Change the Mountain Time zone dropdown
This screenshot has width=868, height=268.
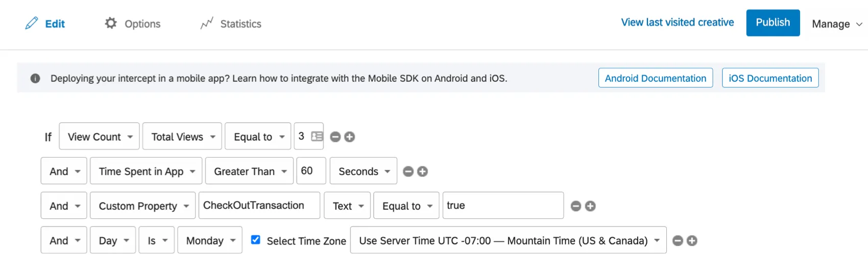pyautogui.click(x=508, y=240)
